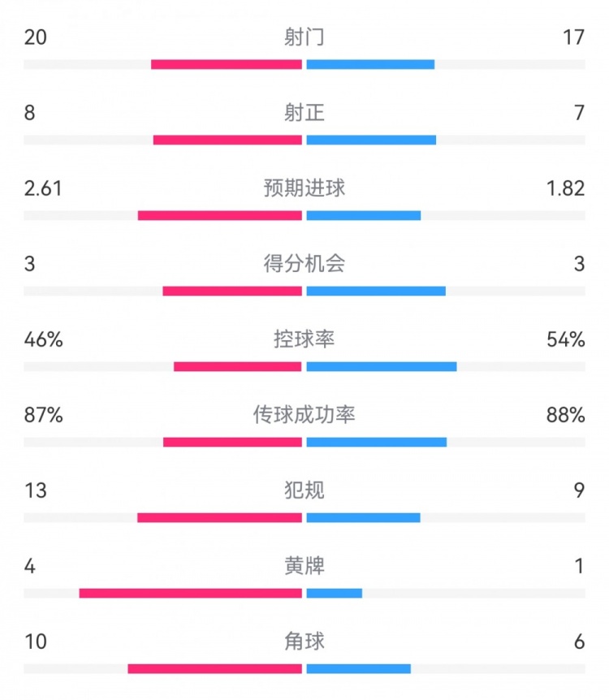The height and width of the screenshot is (700, 609).
Task: Click the pink bar under 黄牌
Action: click(x=191, y=593)
